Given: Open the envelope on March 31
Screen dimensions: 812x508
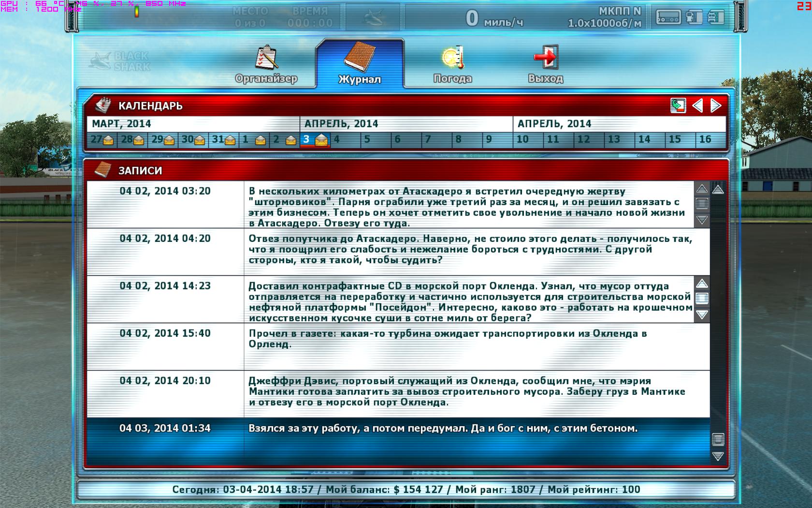Looking at the screenshot, I should click(230, 140).
